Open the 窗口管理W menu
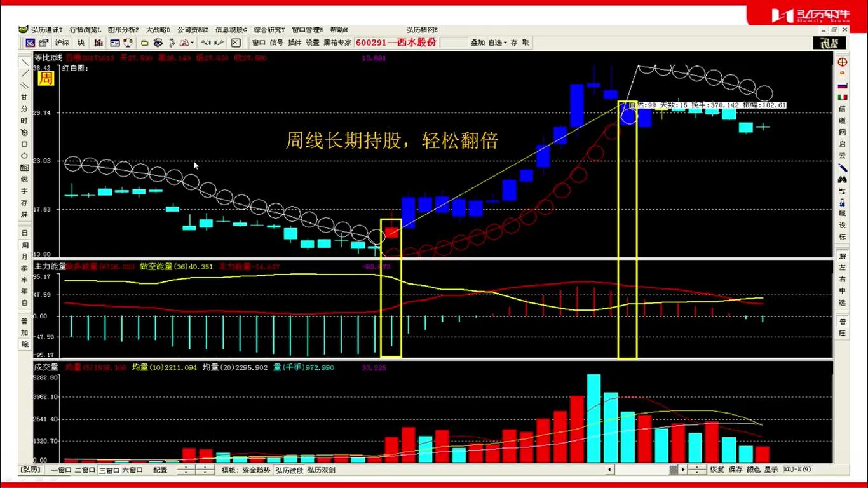The width and height of the screenshot is (868, 488). pos(308,30)
